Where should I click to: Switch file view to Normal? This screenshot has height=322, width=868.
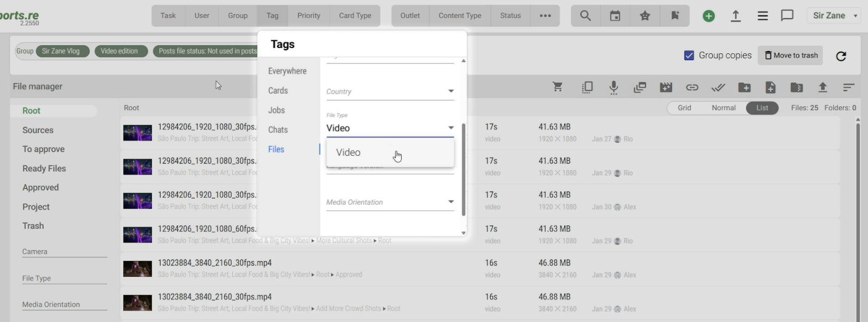coord(723,108)
